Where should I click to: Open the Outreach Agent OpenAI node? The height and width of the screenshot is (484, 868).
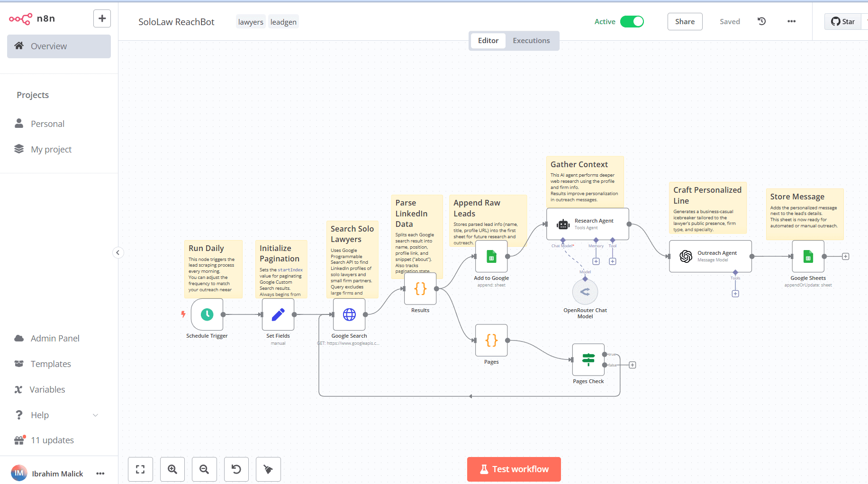710,256
